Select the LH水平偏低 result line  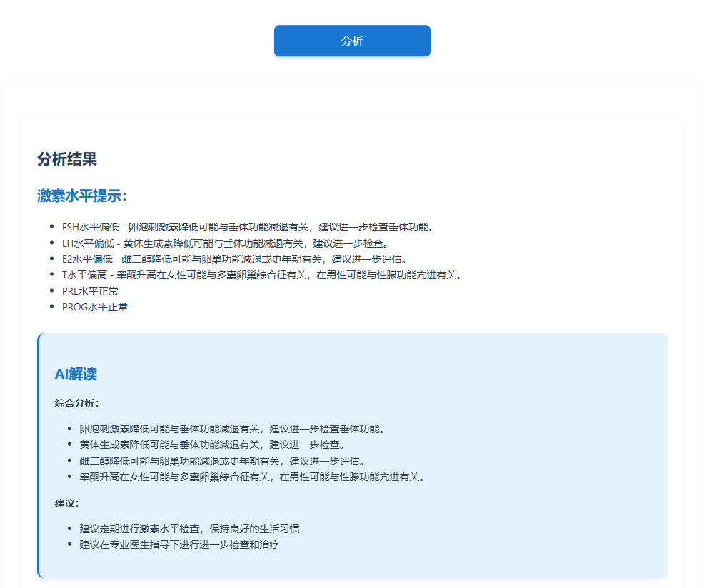224,243
